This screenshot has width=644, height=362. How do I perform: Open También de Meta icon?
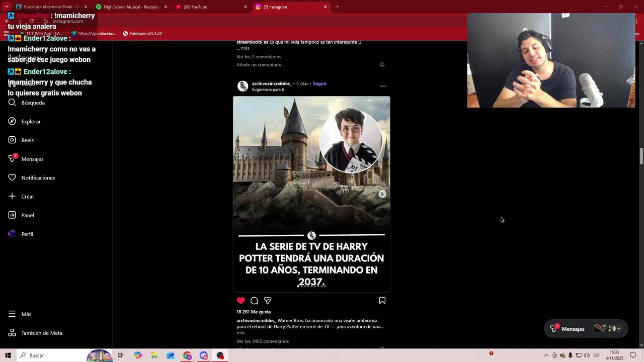point(12,333)
